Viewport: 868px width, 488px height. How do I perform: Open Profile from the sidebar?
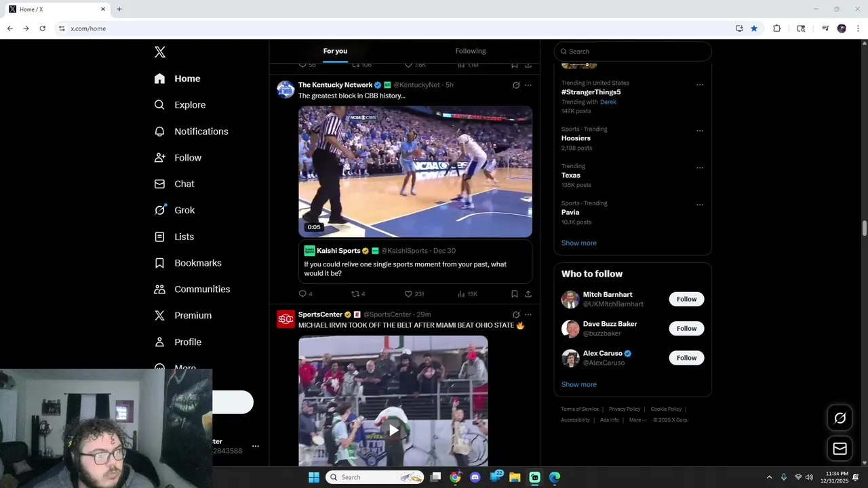(178, 342)
